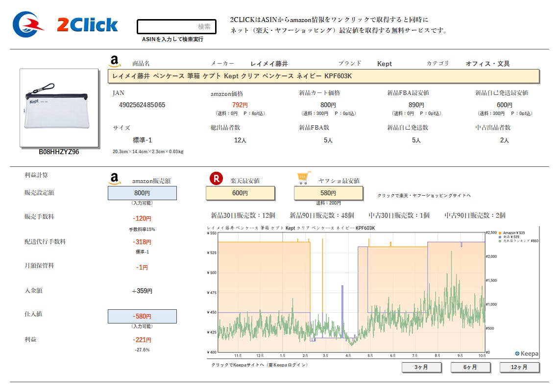
Task: Select the 3ヶ月 chart range button
Action: point(421,367)
